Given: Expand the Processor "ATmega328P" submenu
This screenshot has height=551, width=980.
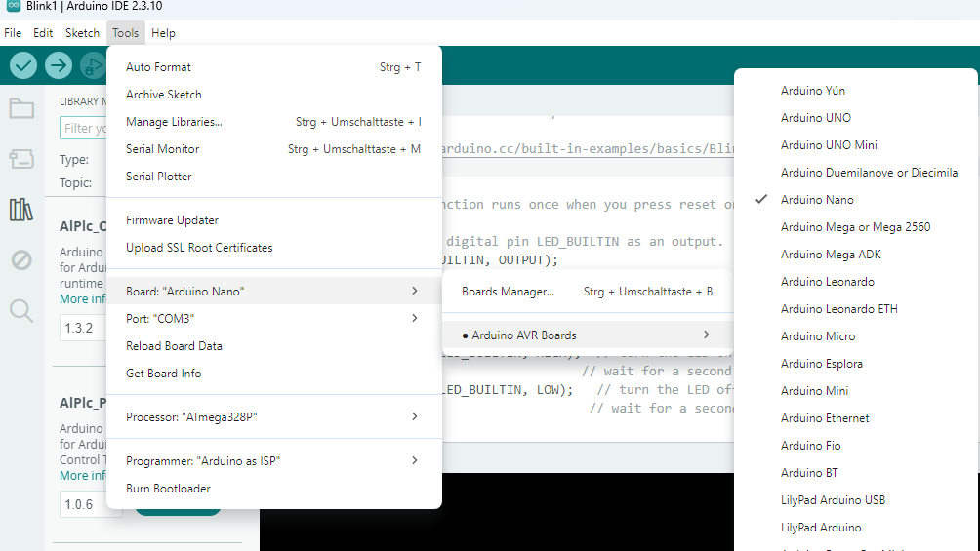Looking at the screenshot, I should point(273,416).
